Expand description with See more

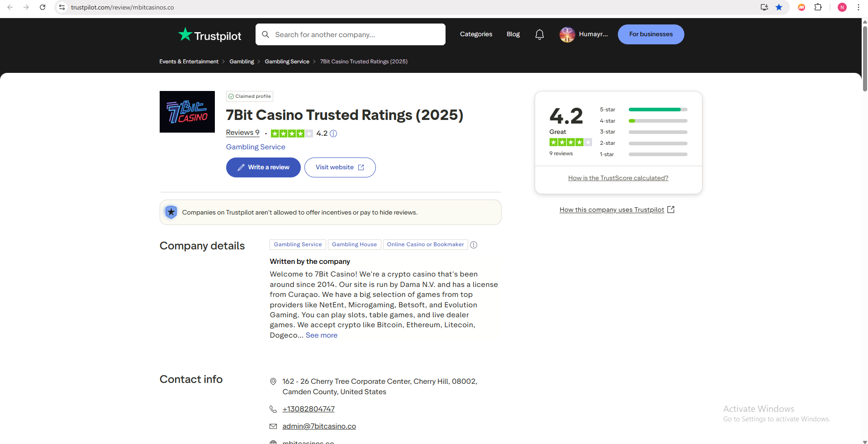[322, 335]
